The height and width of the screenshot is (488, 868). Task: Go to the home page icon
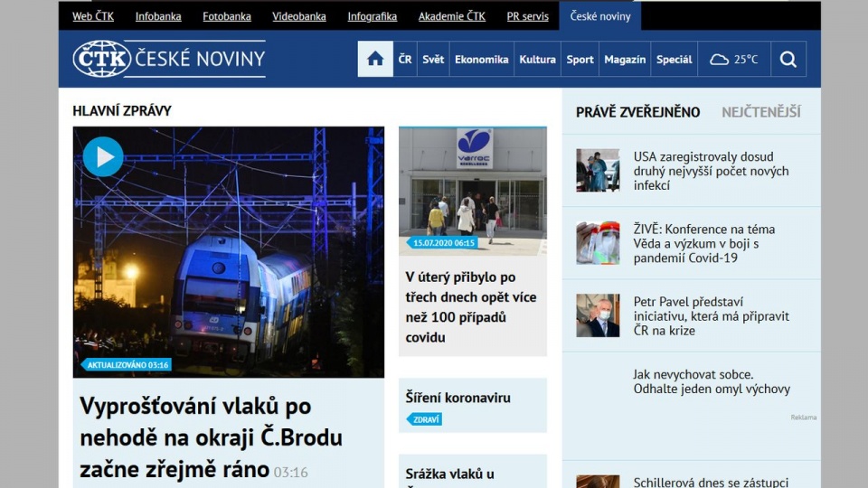point(375,60)
